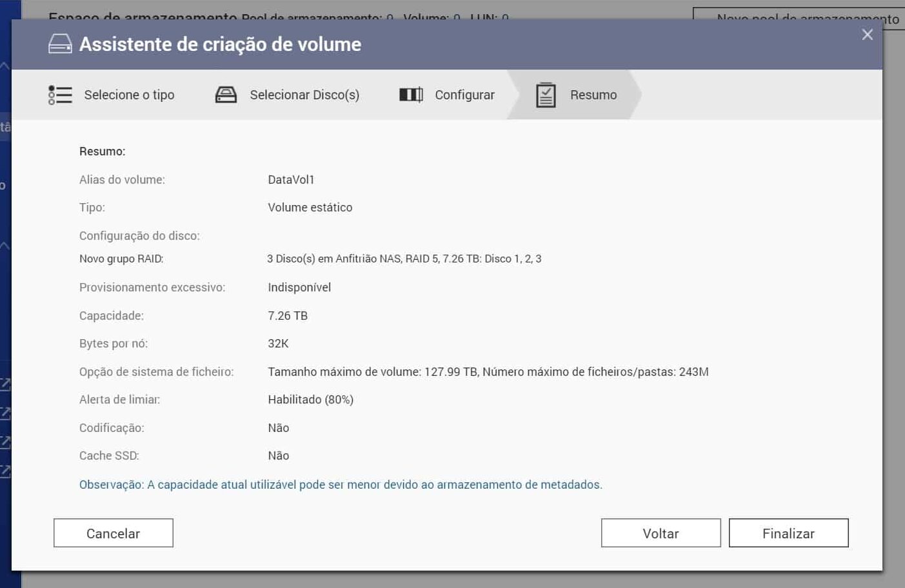Collapse the upper sidebar section chevron
The width and height of the screenshot is (905, 588).
(5, 66)
